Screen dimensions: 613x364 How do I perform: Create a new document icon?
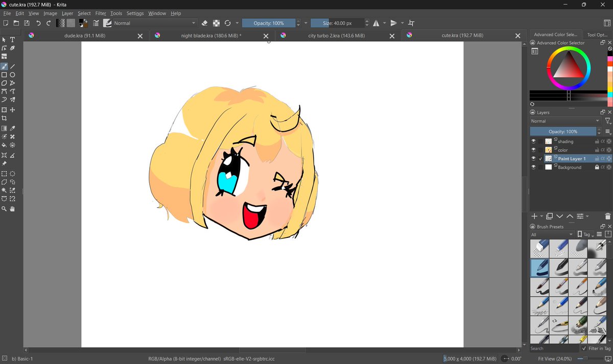6,23
